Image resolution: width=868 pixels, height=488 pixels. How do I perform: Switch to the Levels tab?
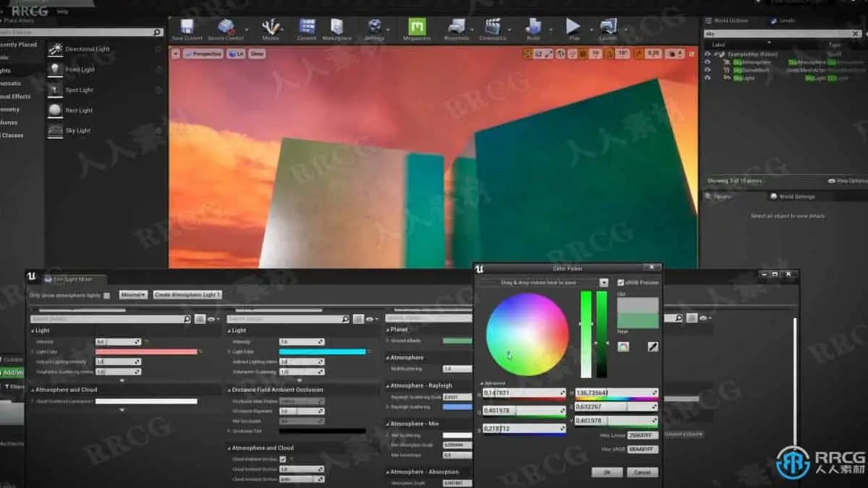click(x=784, y=21)
